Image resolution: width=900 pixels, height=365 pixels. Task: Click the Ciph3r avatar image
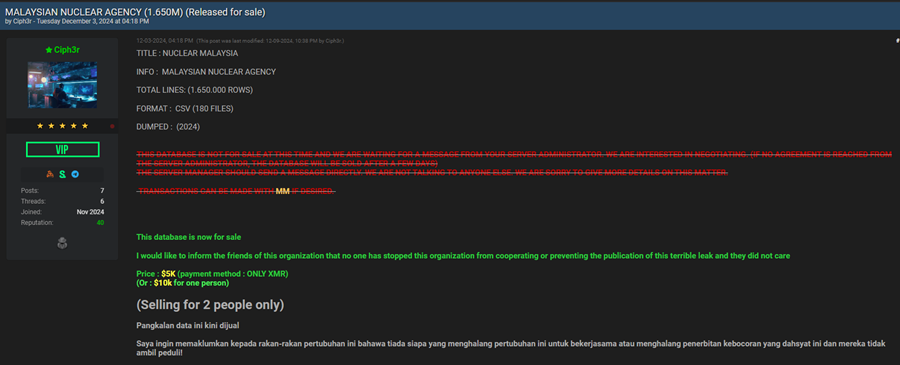[62, 85]
